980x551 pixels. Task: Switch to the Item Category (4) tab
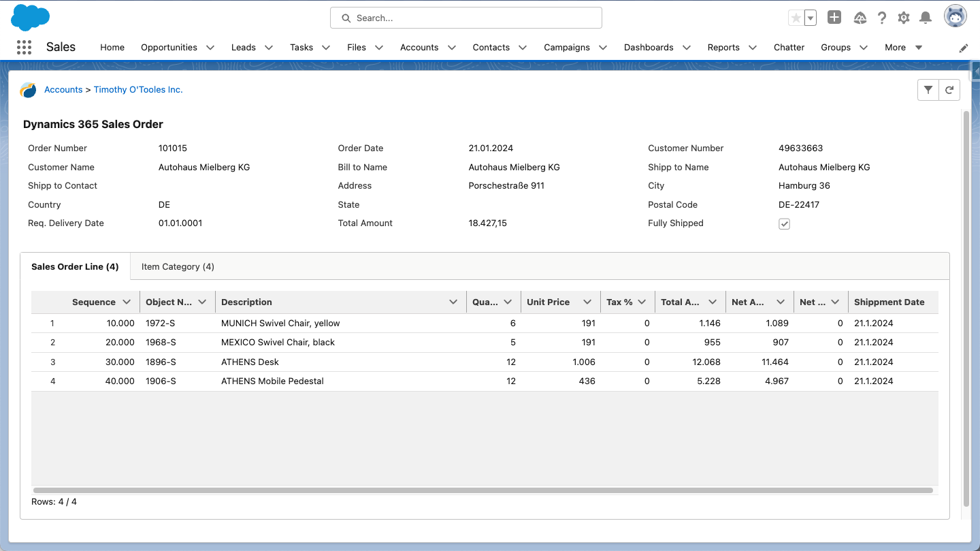[178, 266]
